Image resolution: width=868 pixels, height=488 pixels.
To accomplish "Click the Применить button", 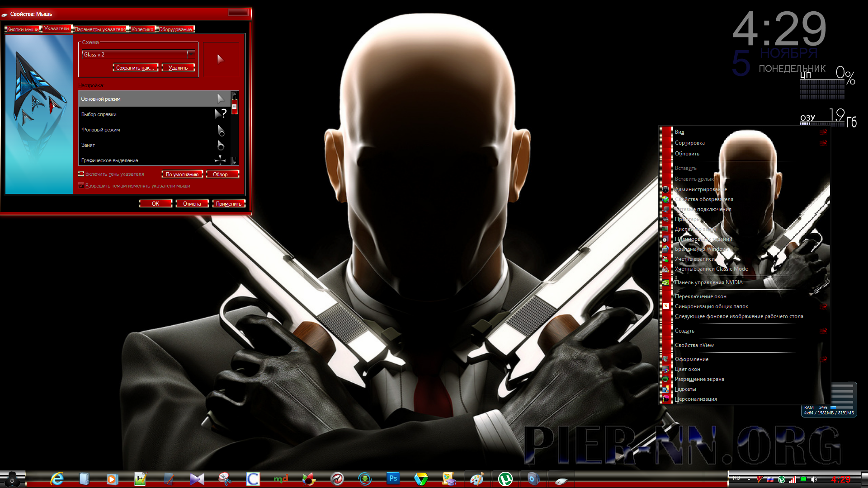I will coord(229,204).
